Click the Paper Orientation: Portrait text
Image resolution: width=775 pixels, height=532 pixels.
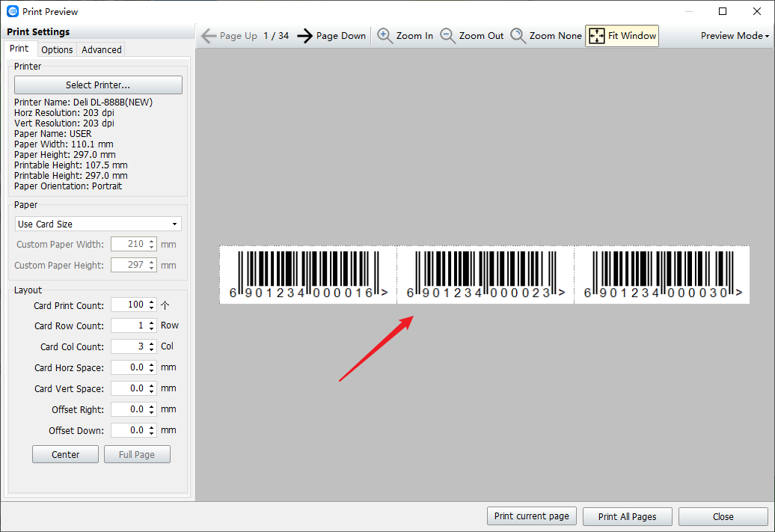[x=68, y=186]
